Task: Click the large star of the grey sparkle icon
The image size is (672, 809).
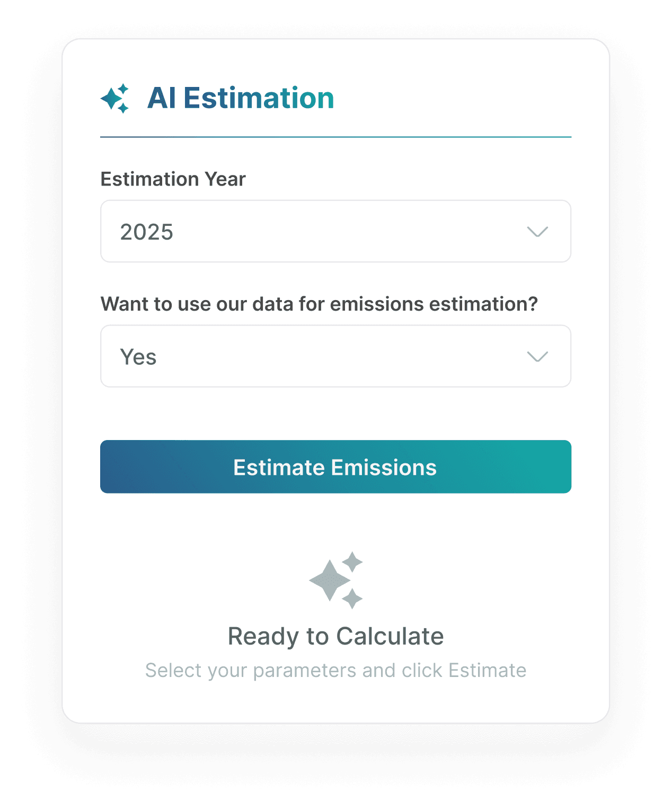Action: point(330,581)
